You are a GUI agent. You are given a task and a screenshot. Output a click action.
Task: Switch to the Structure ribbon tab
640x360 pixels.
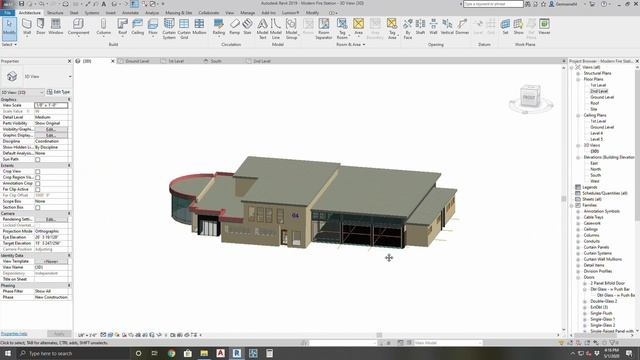[x=55, y=13]
